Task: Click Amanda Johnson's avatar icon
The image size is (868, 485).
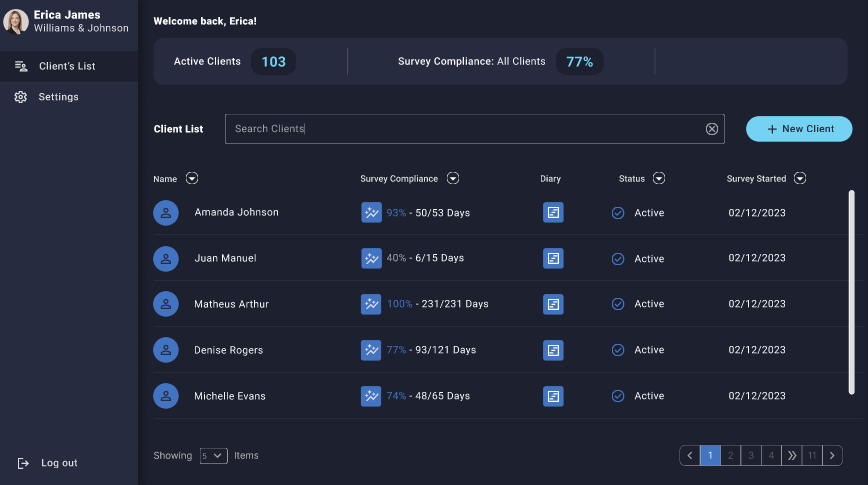Action: [x=166, y=213]
